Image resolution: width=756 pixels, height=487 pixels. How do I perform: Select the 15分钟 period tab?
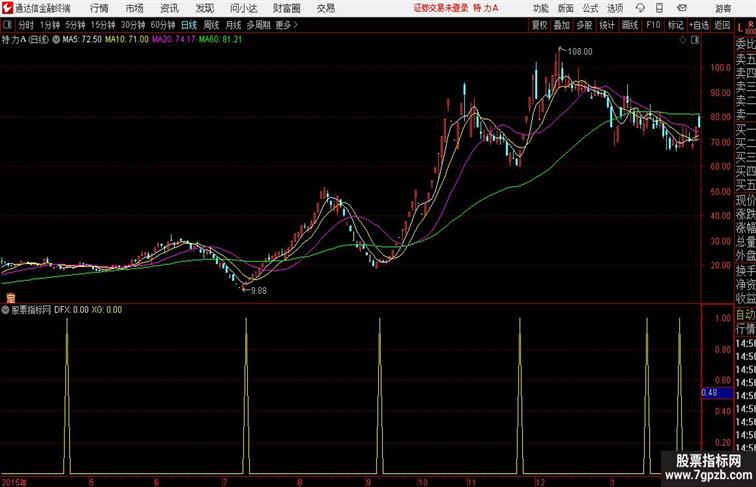click(x=103, y=25)
